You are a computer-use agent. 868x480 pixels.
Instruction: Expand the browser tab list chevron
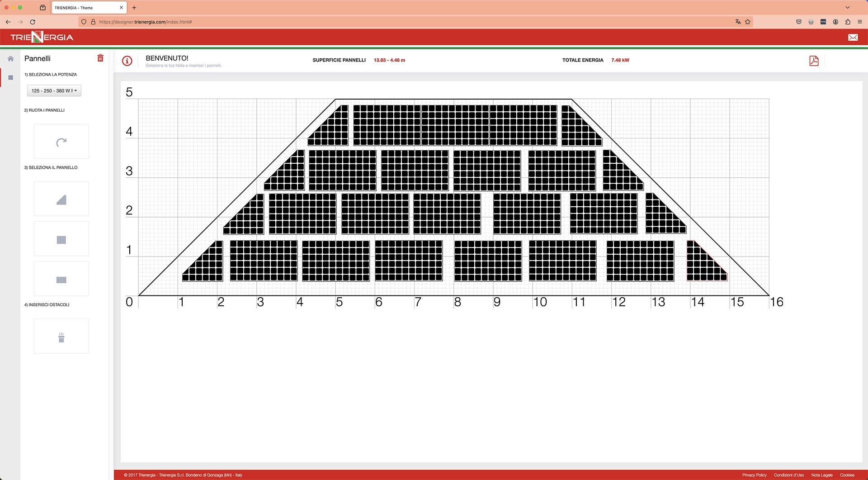point(847,8)
